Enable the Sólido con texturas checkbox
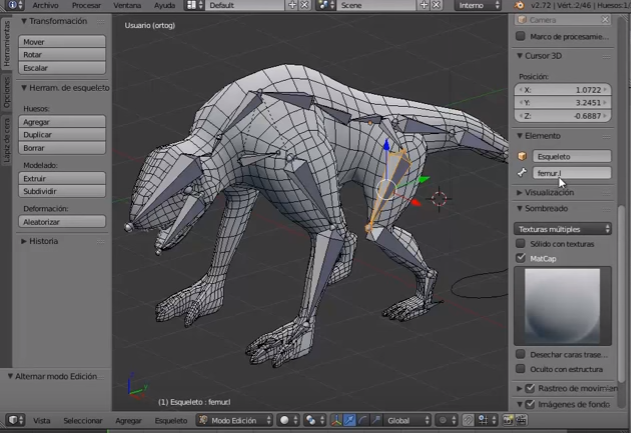 coord(520,243)
